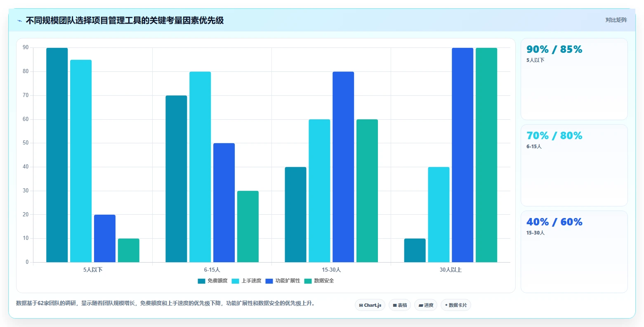Select the 上手速度 bar for 15-30人
Viewport: 644px width, 327px height.
click(x=319, y=191)
